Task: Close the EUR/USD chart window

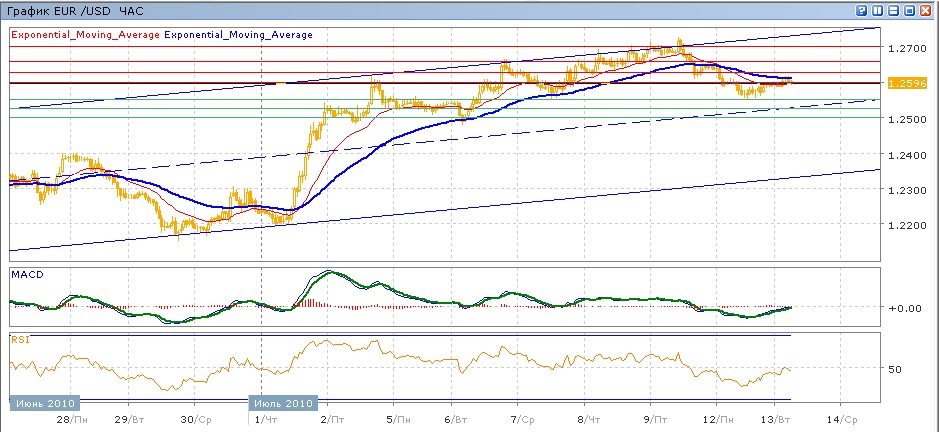Action: 927,10
